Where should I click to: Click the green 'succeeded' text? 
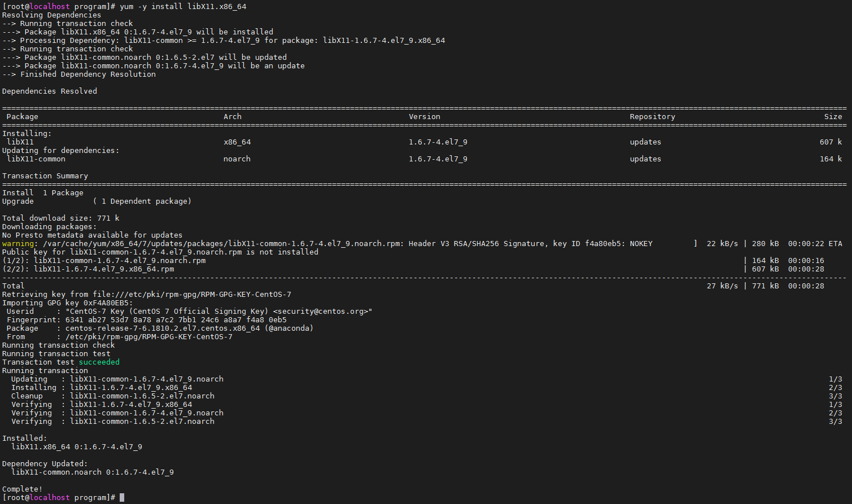click(x=99, y=362)
